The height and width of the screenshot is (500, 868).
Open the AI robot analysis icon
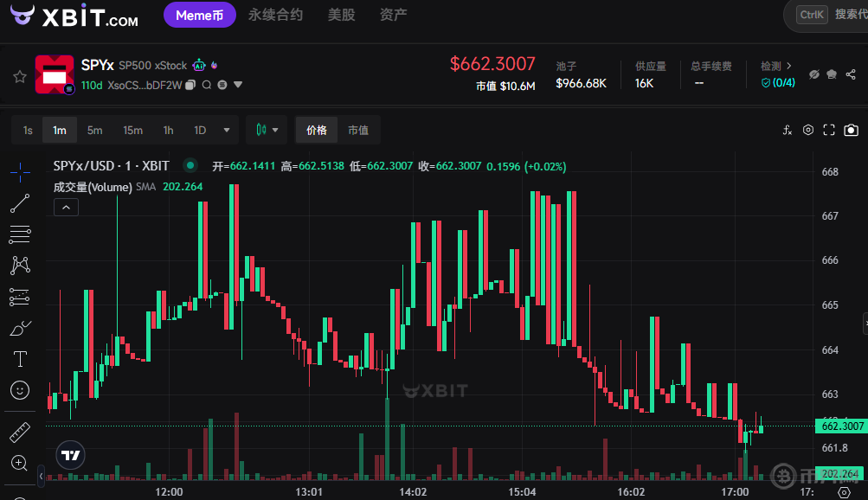(x=199, y=65)
